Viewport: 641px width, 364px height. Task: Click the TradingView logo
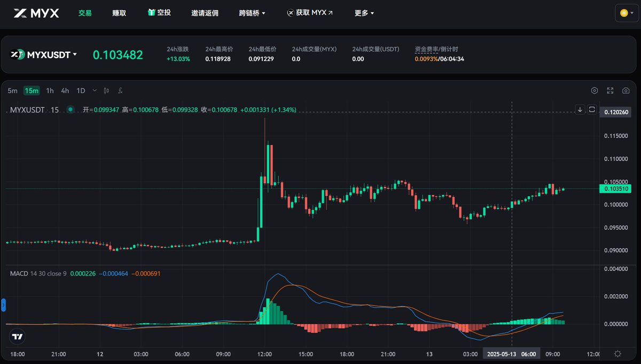tap(18, 337)
